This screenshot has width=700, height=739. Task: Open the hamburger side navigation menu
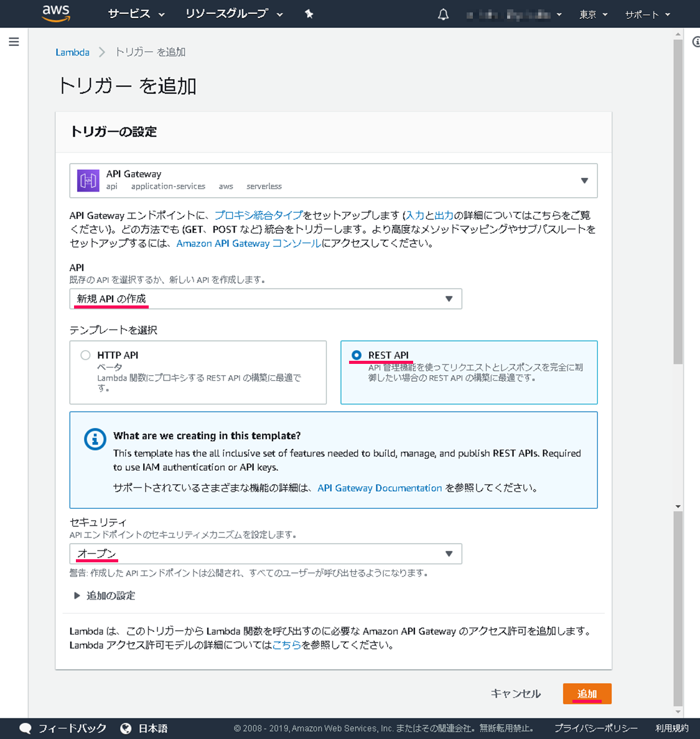[x=14, y=42]
